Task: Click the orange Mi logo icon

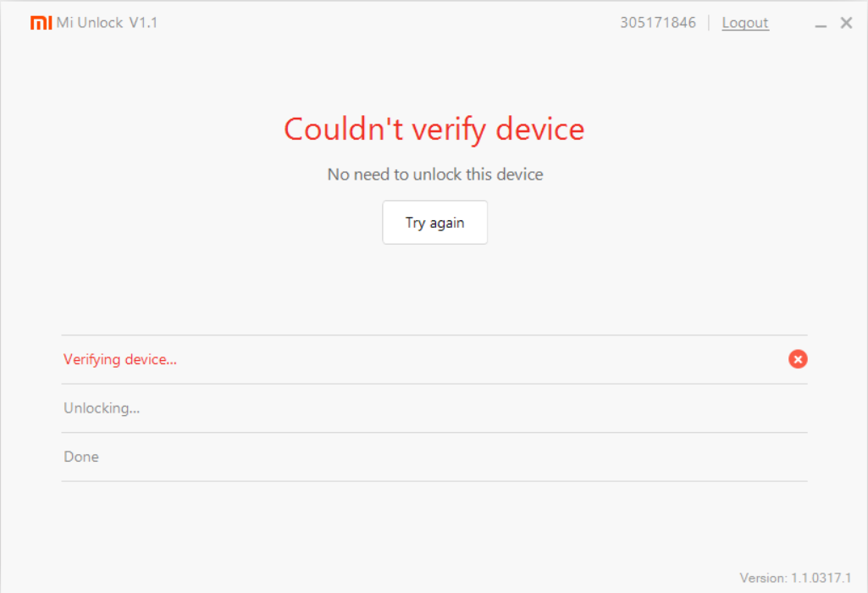Action: point(41,23)
